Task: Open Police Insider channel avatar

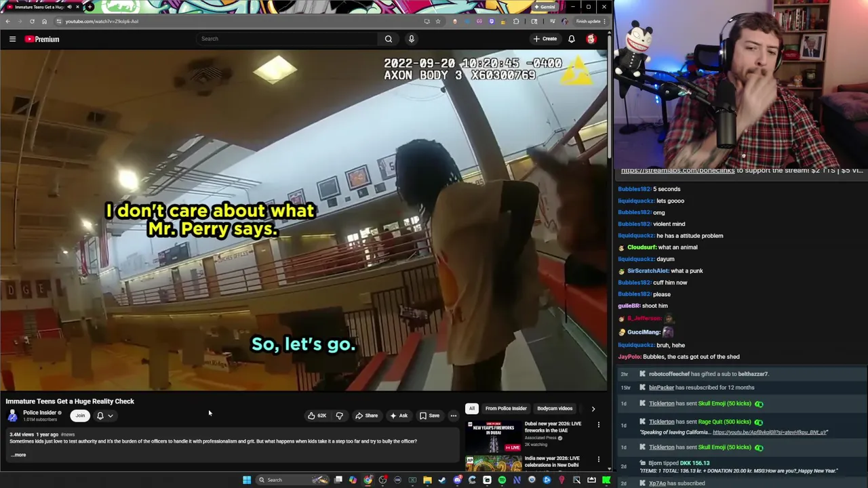Action: coord(12,415)
